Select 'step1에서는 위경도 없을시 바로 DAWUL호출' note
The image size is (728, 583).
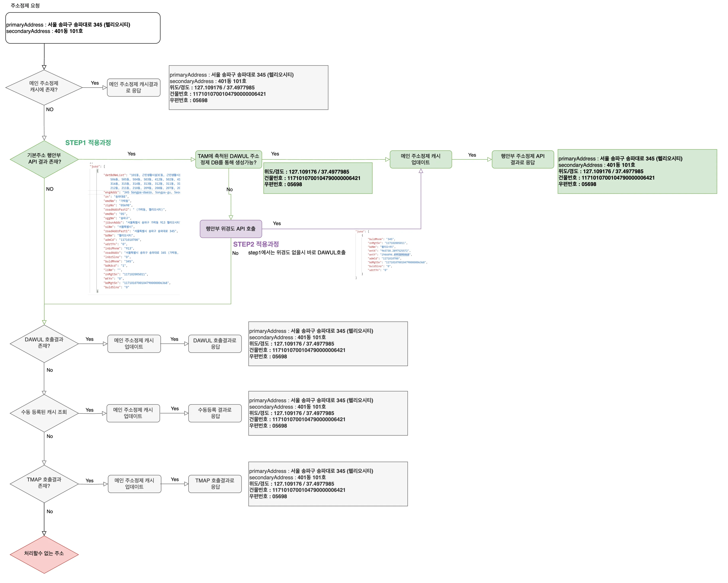pos(297,253)
